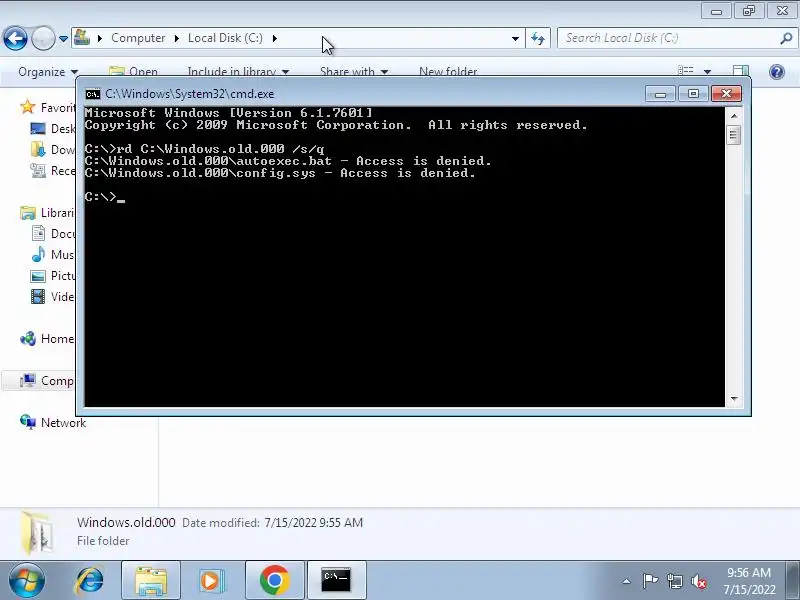The height and width of the screenshot is (600, 800).
Task: Maximize the cmd.exe window
Action: tap(693, 94)
